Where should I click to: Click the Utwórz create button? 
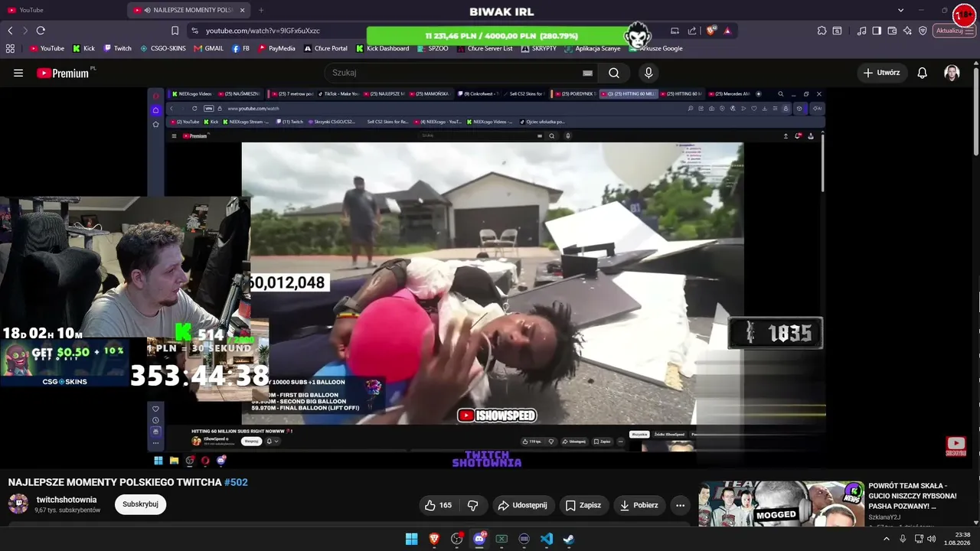[881, 73]
